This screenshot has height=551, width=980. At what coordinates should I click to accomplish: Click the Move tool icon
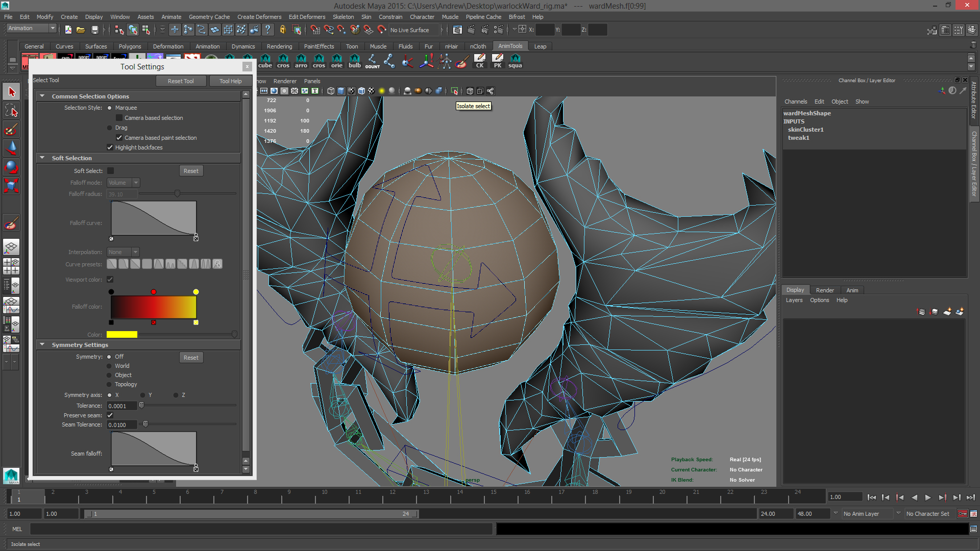[11, 148]
